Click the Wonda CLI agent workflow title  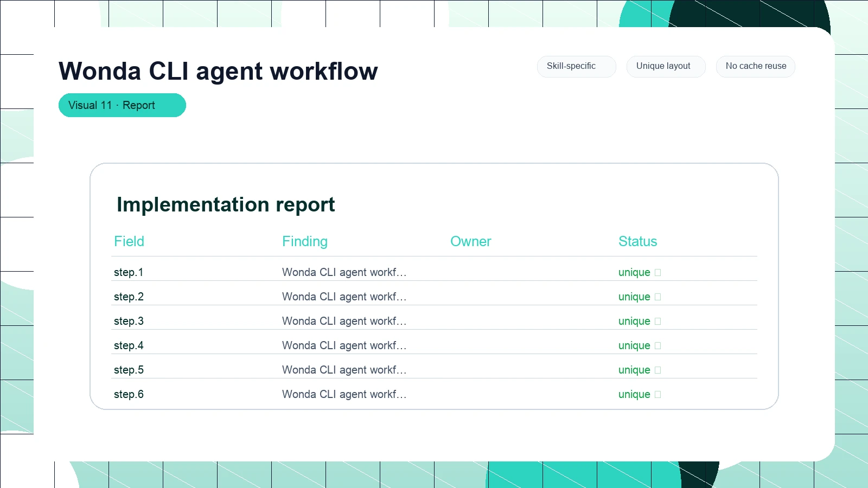218,71
